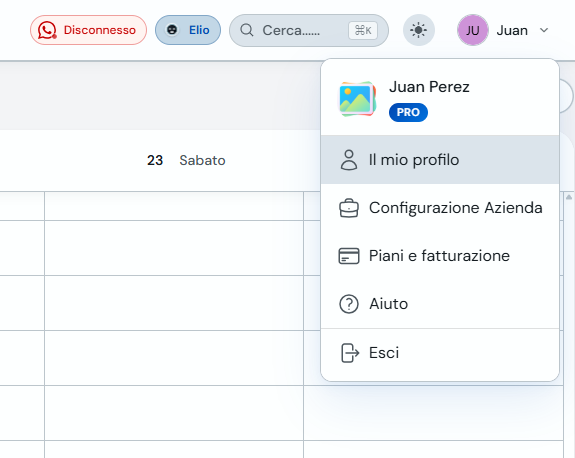Image resolution: width=575 pixels, height=458 pixels.
Task: Click the briefcase icon for Azienda
Action: click(x=349, y=208)
